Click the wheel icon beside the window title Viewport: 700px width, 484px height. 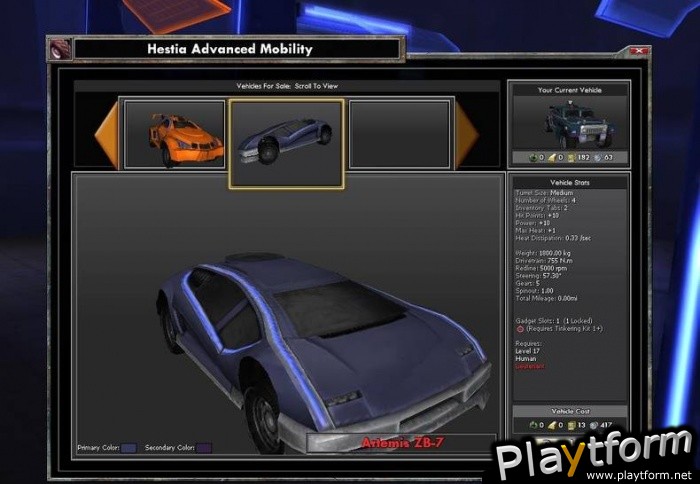(60, 49)
